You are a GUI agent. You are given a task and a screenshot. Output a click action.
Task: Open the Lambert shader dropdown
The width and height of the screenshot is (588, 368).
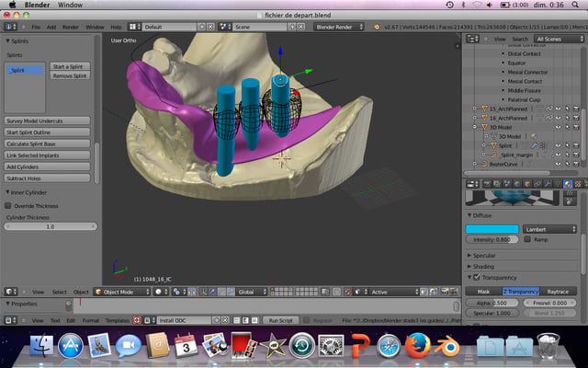(x=548, y=228)
